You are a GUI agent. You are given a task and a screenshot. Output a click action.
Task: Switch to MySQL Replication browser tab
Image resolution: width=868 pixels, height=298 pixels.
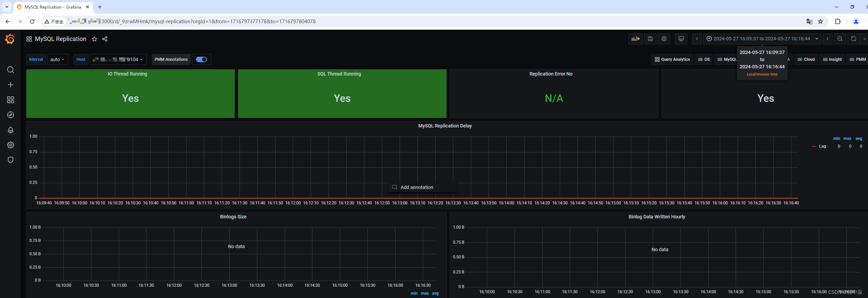(53, 7)
